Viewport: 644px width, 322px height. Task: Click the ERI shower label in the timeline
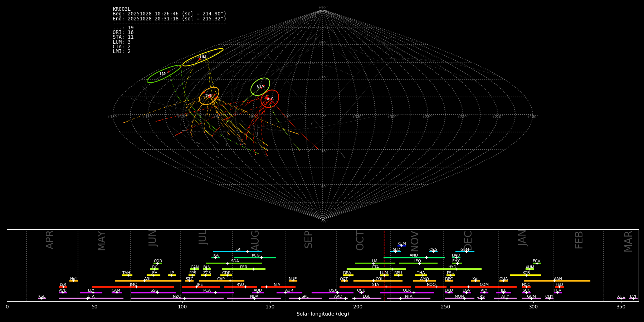(x=238, y=250)
